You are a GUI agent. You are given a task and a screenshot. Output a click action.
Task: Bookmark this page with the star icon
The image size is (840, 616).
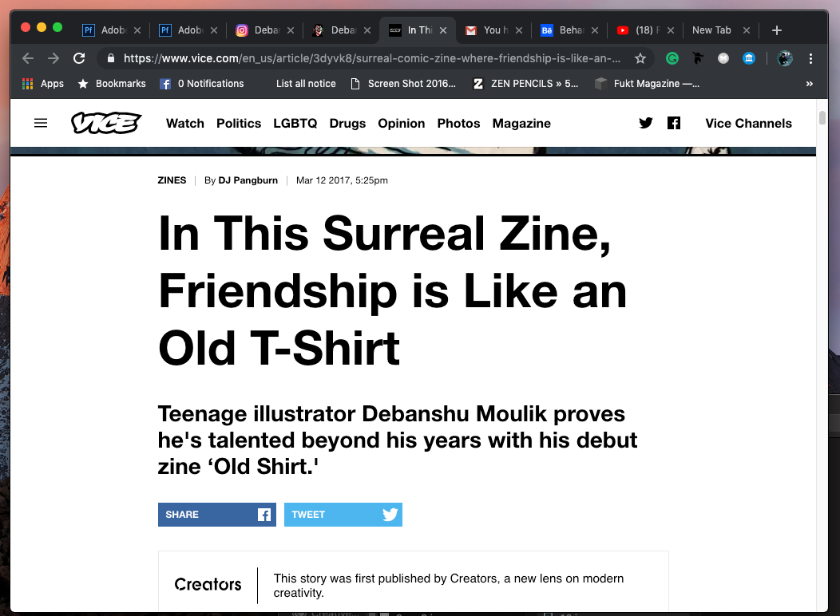(x=640, y=58)
